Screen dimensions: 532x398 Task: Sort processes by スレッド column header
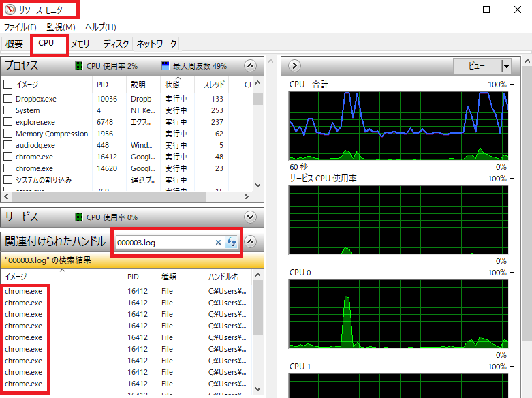(x=214, y=85)
